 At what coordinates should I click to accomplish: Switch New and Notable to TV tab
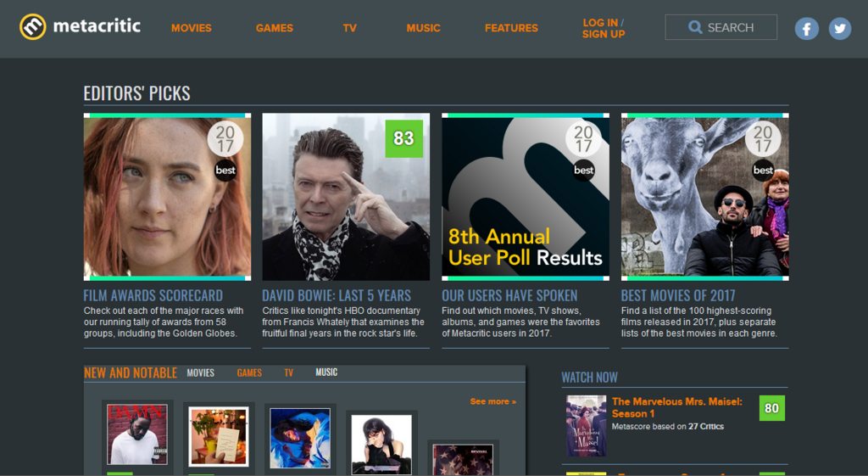288,373
